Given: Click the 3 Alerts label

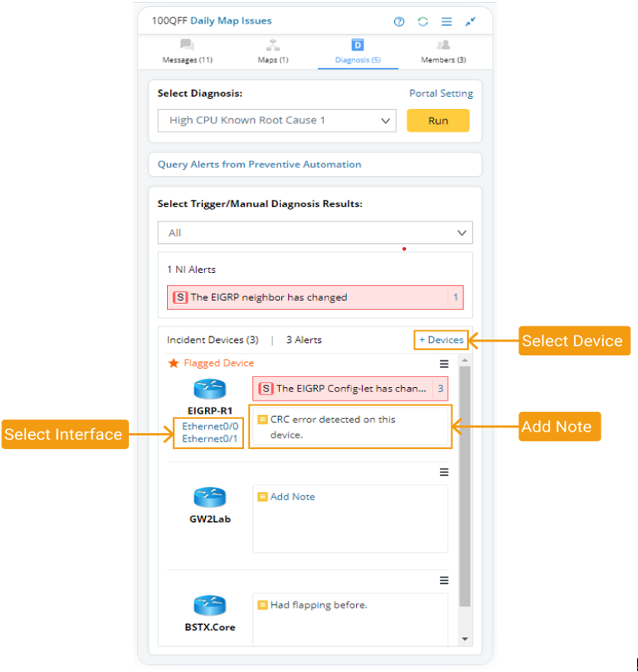Looking at the screenshot, I should coord(304,340).
